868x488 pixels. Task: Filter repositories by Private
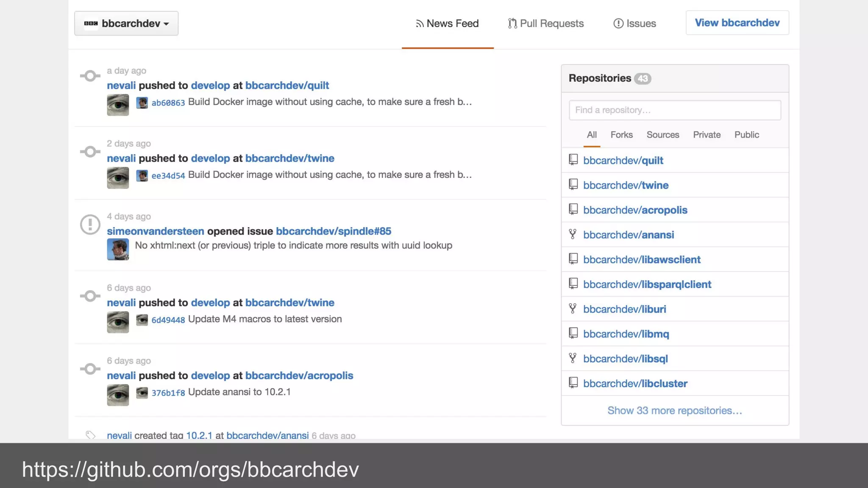tap(707, 135)
